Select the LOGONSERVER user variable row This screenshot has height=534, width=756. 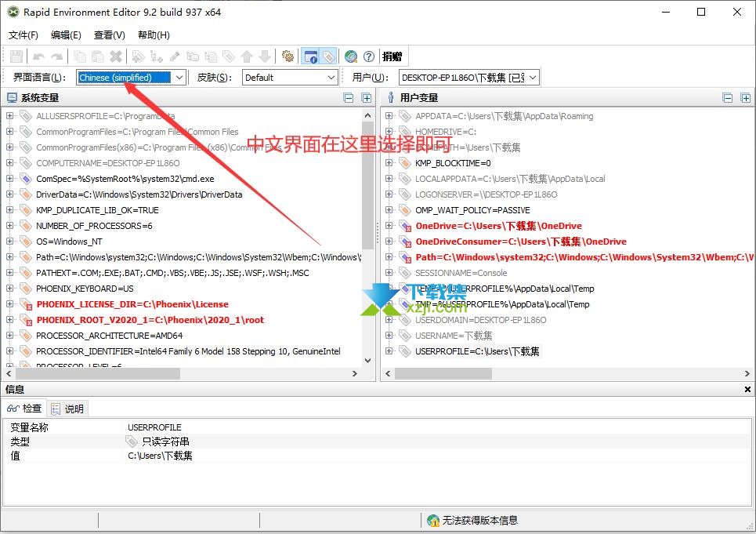coord(486,194)
